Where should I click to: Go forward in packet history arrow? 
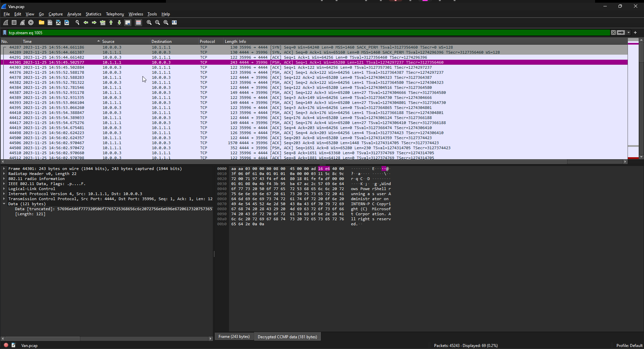point(94,22)
